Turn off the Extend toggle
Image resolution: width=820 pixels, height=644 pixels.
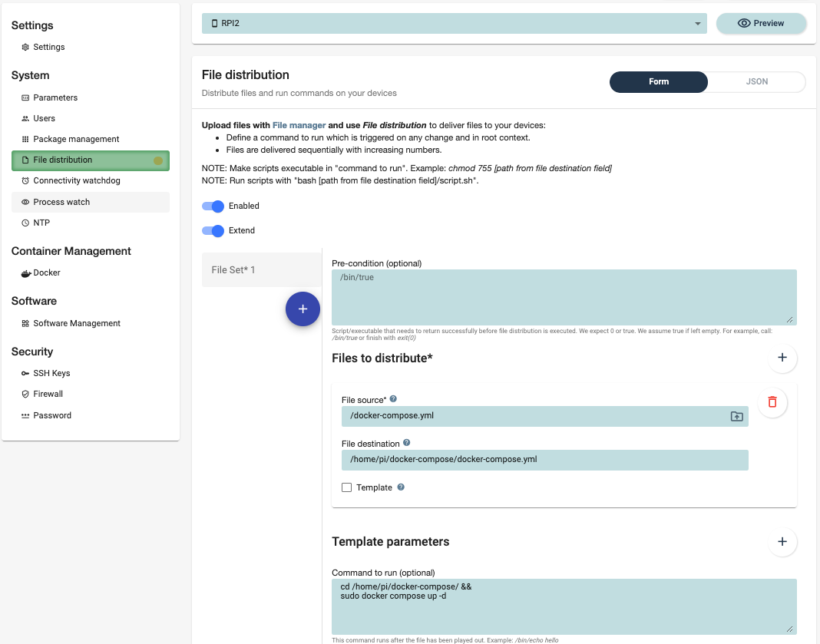(213, 230)
